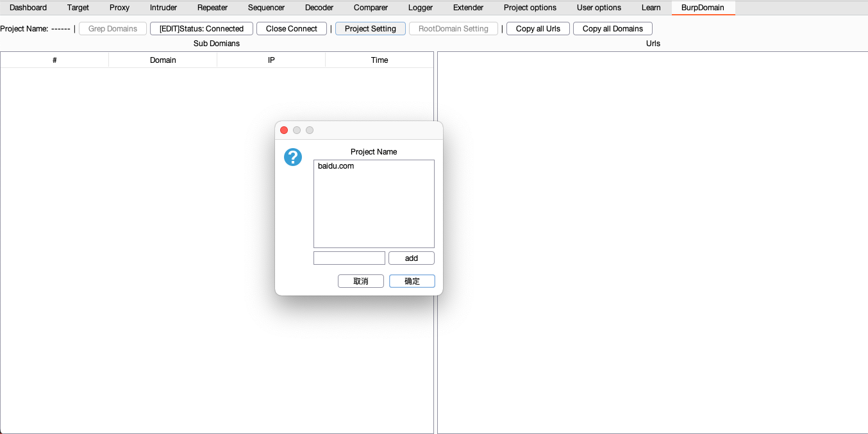Viewport: 868px width, 434px height.
Task: Click the Project Name: ------ status text
Action: pyautogui.click(x=35, y=29)
